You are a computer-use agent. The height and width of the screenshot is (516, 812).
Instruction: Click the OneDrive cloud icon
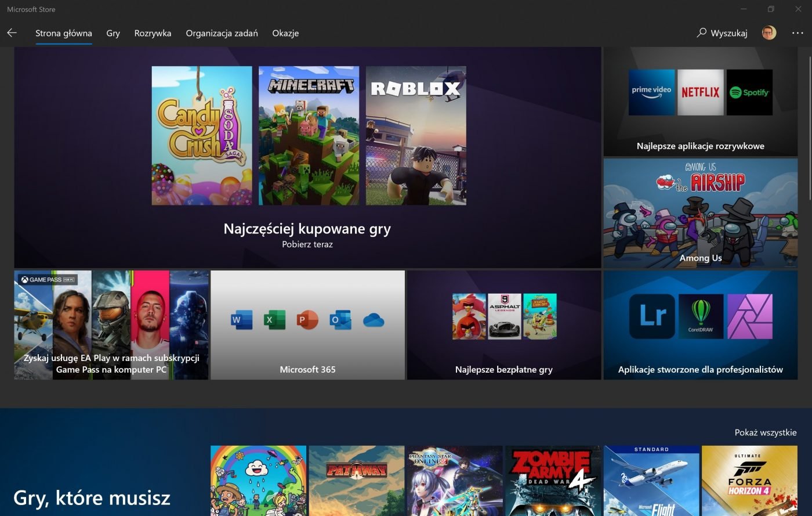374,320
